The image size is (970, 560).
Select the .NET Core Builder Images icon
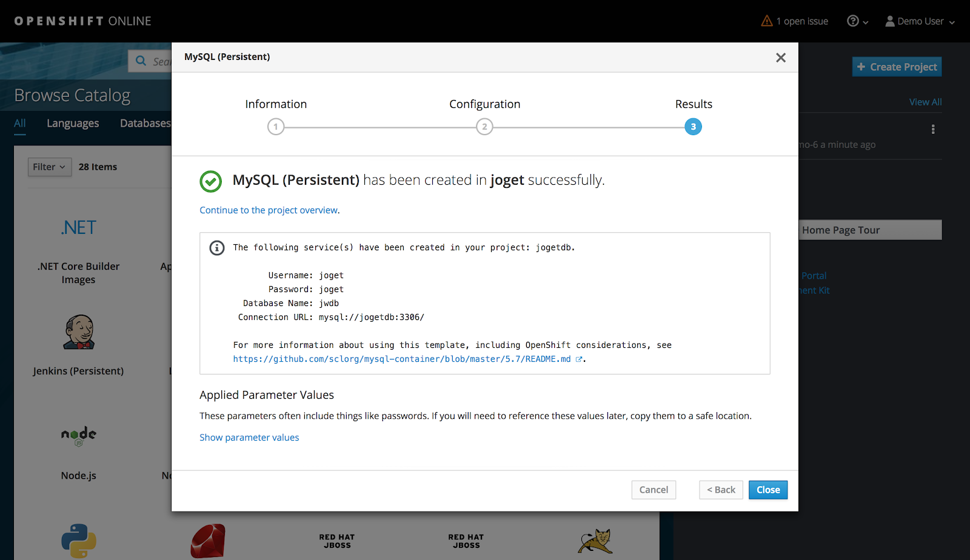pyautogui.click(x=79, y=227)
